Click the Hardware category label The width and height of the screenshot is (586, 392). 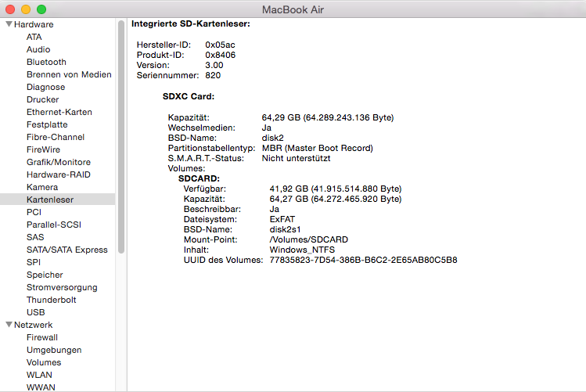click(x=34, y=24)
